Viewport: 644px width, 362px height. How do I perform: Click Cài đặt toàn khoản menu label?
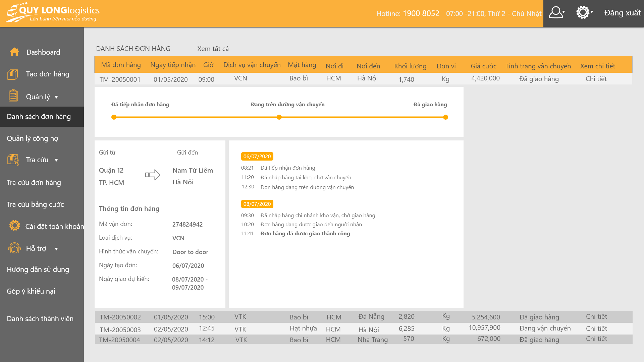click(55, 227)
